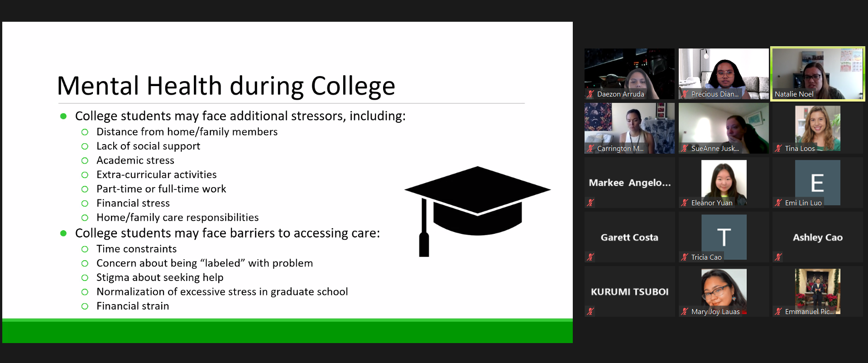Click Carrington M's muted microphone icon
This screenshot has height=363, width=868.
(x=590, y=149)
